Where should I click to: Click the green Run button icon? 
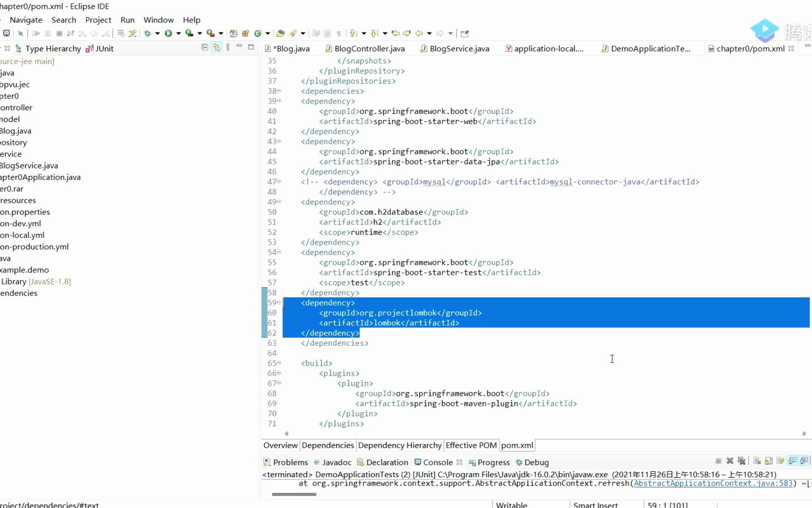click(168, 33)
